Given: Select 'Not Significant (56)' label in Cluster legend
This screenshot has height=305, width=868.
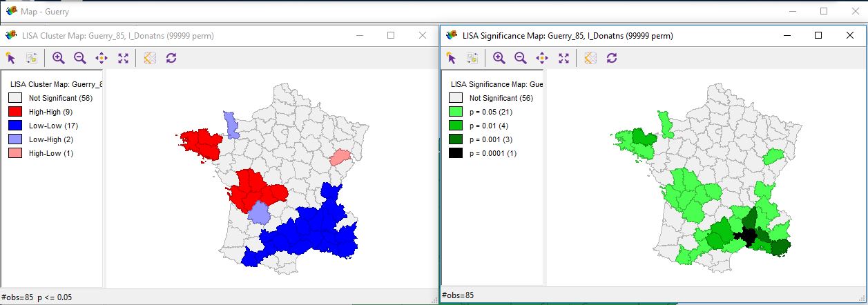Looking at the screenshot, I should 61,98.
